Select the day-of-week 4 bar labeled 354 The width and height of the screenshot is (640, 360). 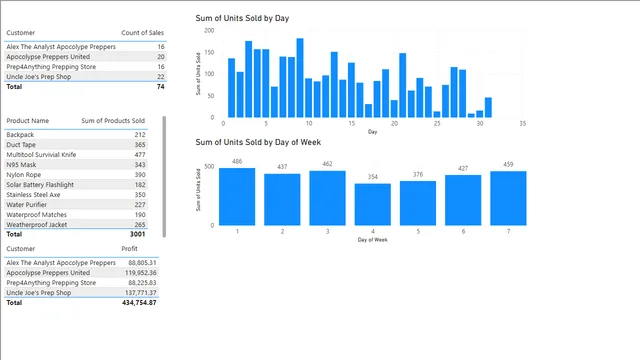(373, 204)
